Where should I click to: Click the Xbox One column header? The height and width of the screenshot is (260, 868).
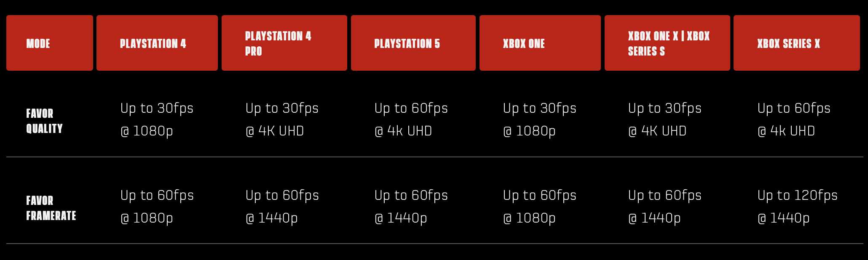point(540,43)
